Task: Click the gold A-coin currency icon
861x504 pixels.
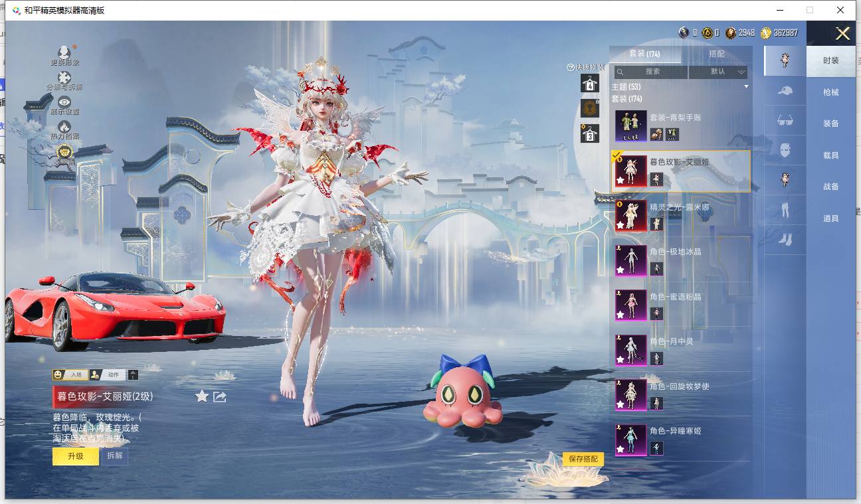Action: tap(708, 33)
